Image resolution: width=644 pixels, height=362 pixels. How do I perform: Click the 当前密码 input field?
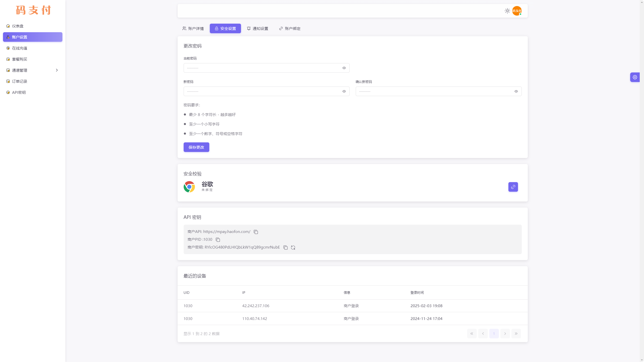[x=262, y=68]
